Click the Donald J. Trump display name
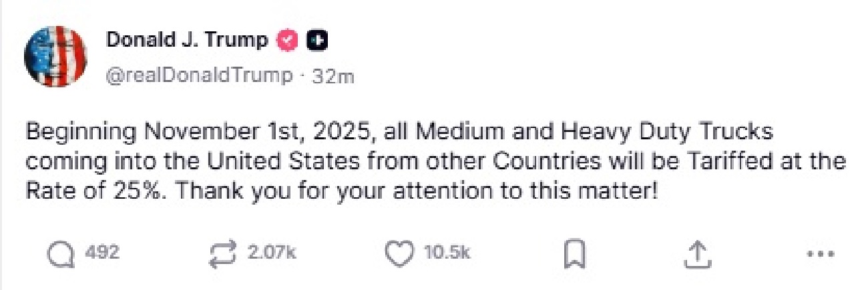This screenshot has width=868, height=290. [186, 41]
